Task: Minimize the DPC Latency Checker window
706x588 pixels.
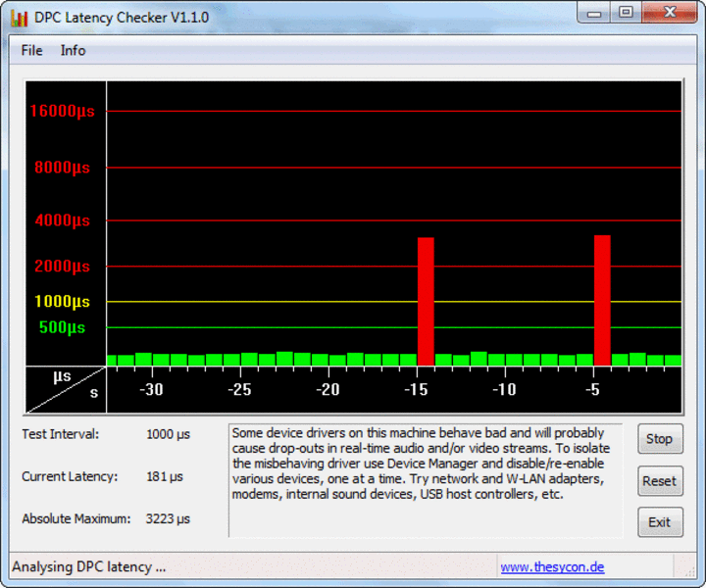Action: [x=594, y=13]
